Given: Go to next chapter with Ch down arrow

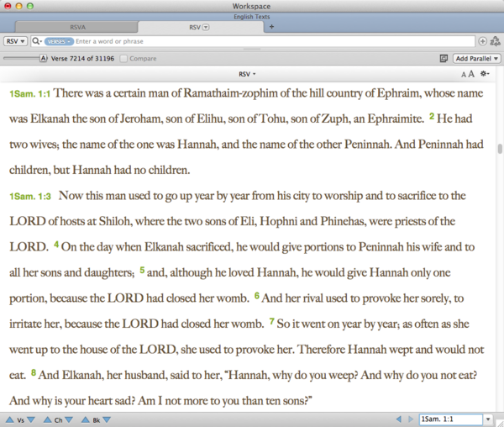Looking at the screenshot, I should (69, 419).
